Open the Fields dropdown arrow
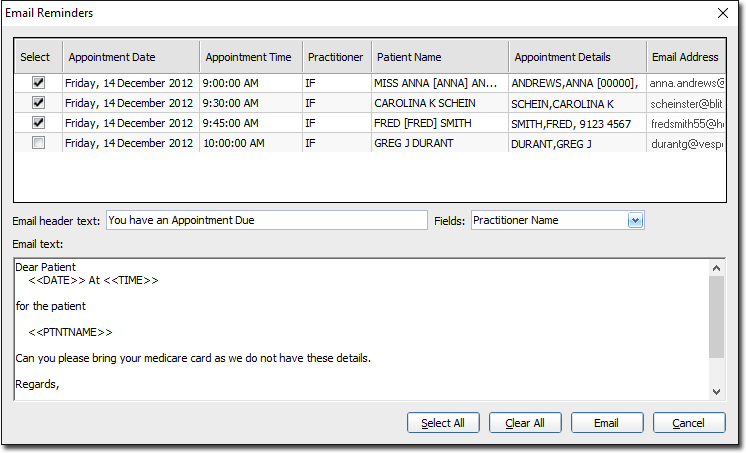Screen dimensions: 746x453 pos(634,220)
